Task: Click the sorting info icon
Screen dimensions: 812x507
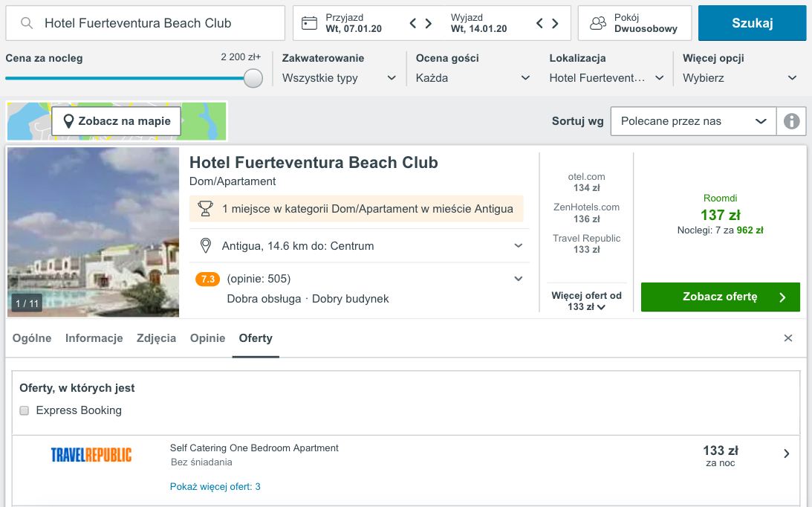Action: [x=791, y=121]
